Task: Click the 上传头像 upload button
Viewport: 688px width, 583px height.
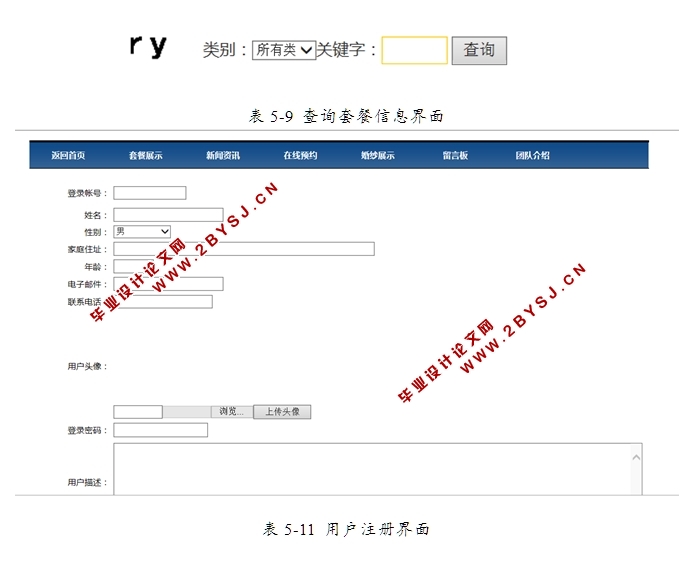Action: click(x=282, y=411)
